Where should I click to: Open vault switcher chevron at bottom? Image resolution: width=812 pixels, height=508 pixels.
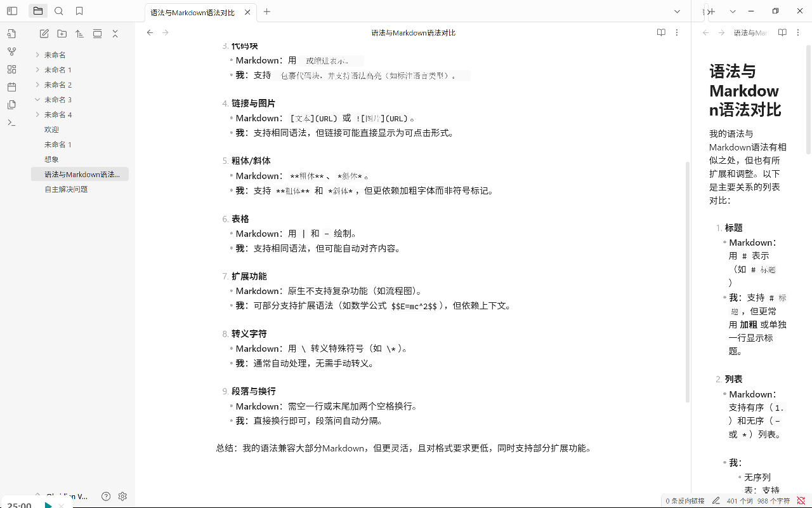(37, 495)
